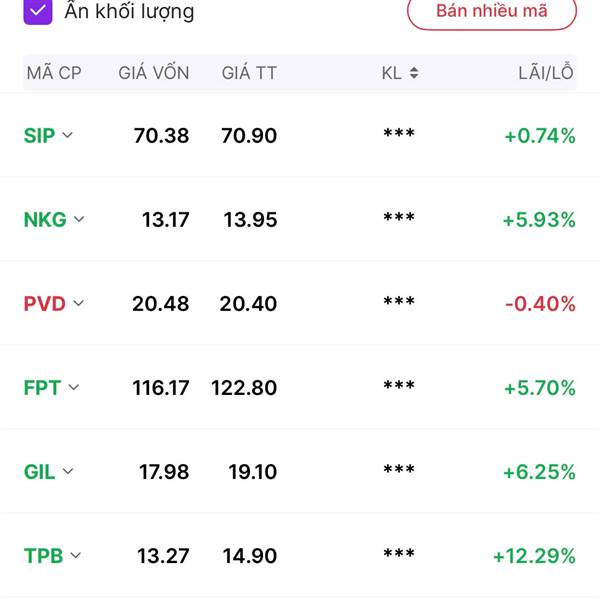Tap GIL cost price 17.98
Viewport: 600px width, 600px height.
pos(164,471)
